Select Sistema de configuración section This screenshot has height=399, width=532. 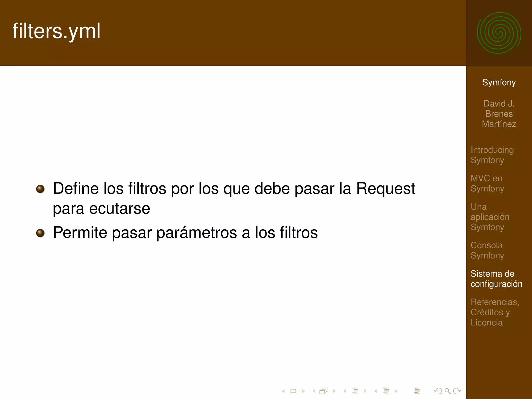tap(496, 279)
